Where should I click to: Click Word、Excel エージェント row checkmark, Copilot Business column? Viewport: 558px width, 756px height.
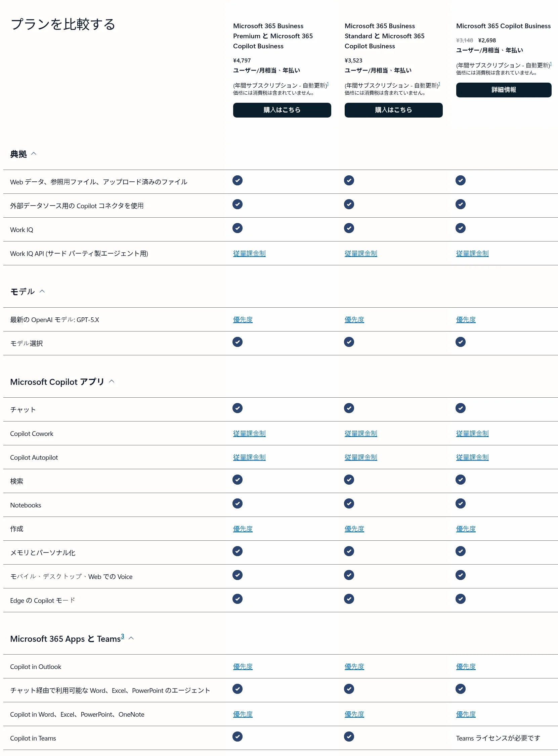[460, 689]
